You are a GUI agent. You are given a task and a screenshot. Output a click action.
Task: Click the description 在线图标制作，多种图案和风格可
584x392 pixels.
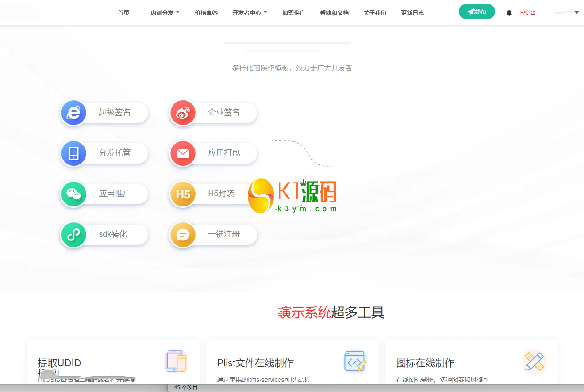pos(442,380)
